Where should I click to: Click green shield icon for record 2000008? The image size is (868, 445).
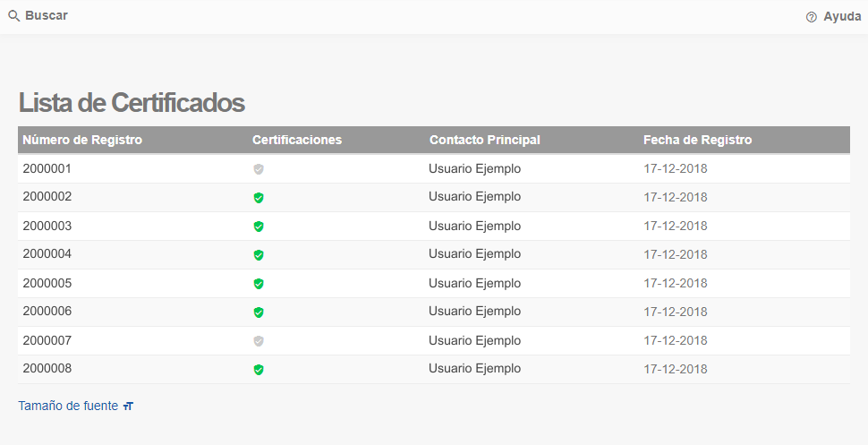[x=259, y=370]
